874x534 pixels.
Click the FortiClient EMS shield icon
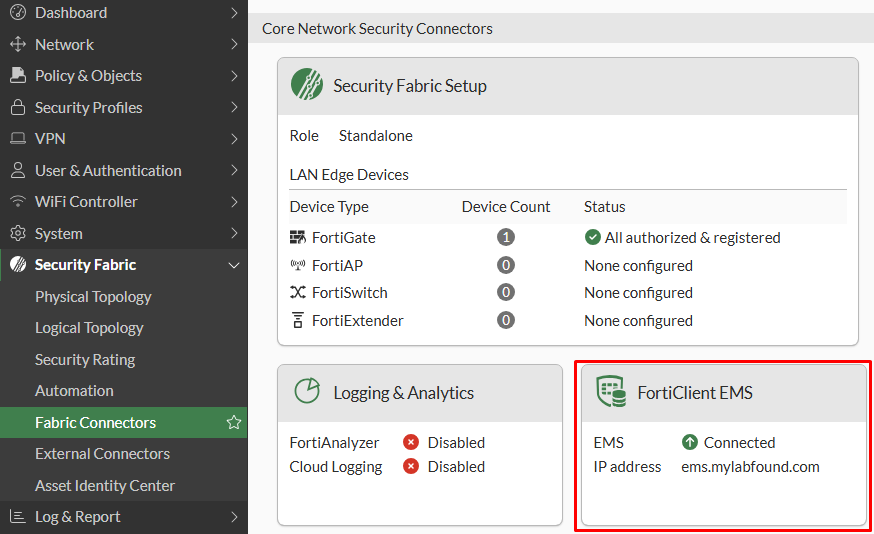click(x=611, y=391)
